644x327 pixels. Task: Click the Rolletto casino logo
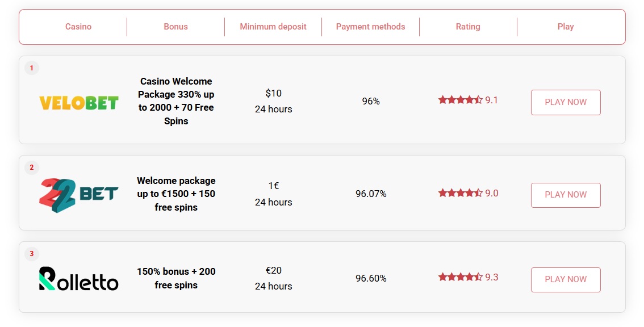(78, 278)
